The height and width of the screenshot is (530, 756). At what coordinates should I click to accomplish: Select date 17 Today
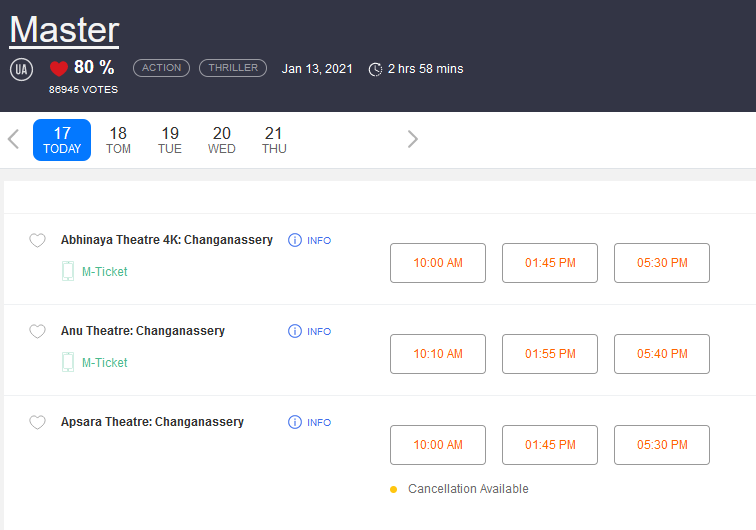point(62,140)
